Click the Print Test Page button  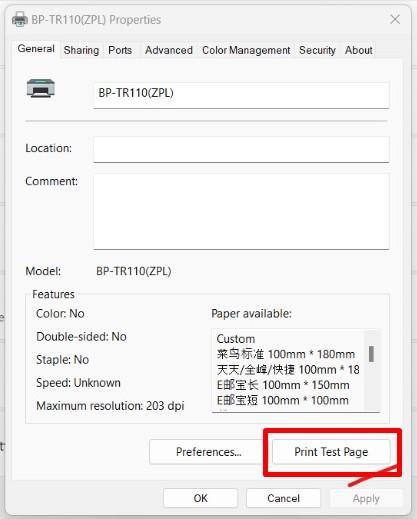pos(331,452)
